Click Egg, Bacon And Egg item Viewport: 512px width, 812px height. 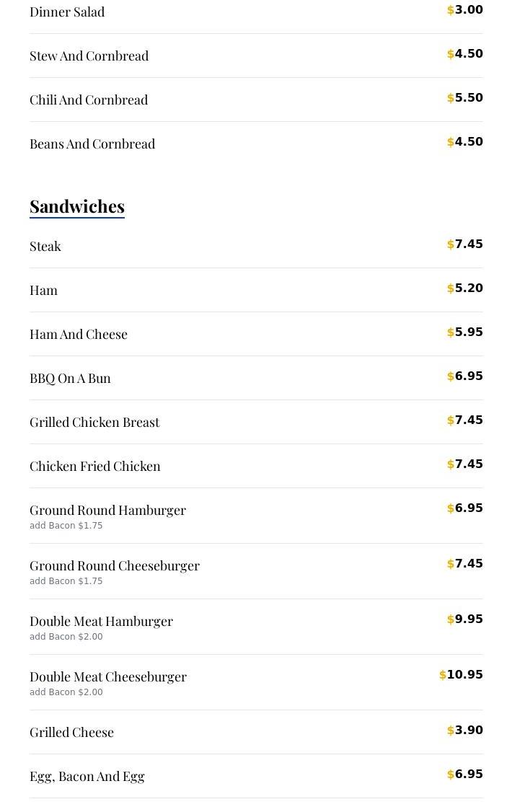87,777
